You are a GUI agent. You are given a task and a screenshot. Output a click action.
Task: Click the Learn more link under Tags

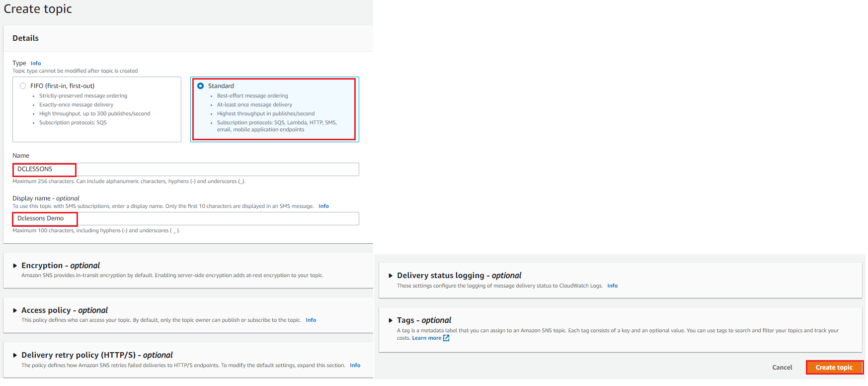point(426,338)
